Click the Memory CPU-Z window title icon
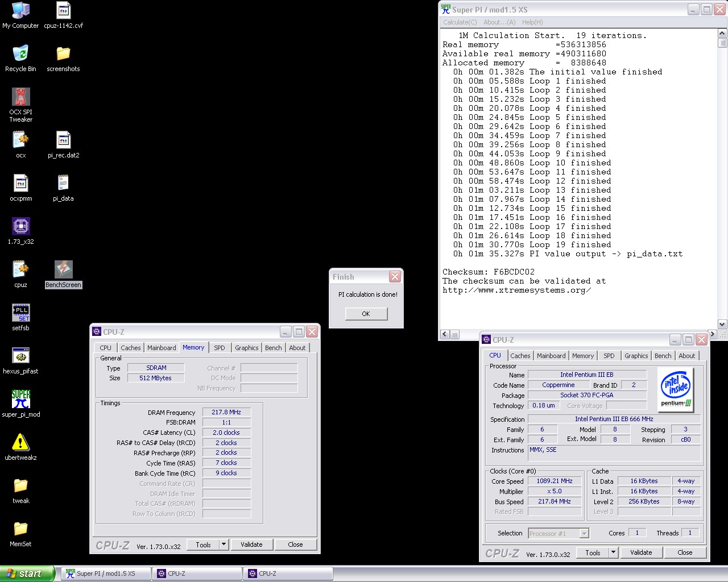The image size is (728, 582). click(x=97, y=331)
